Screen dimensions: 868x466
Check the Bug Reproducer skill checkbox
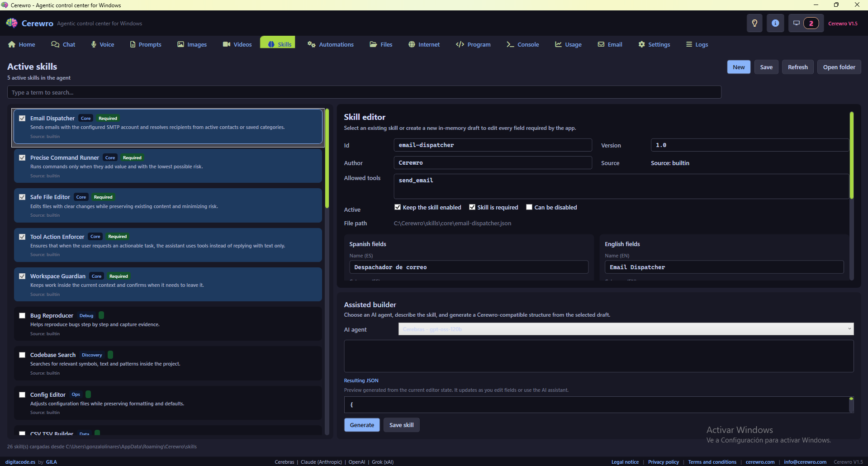pyautogui.click(x=22, y=315)
